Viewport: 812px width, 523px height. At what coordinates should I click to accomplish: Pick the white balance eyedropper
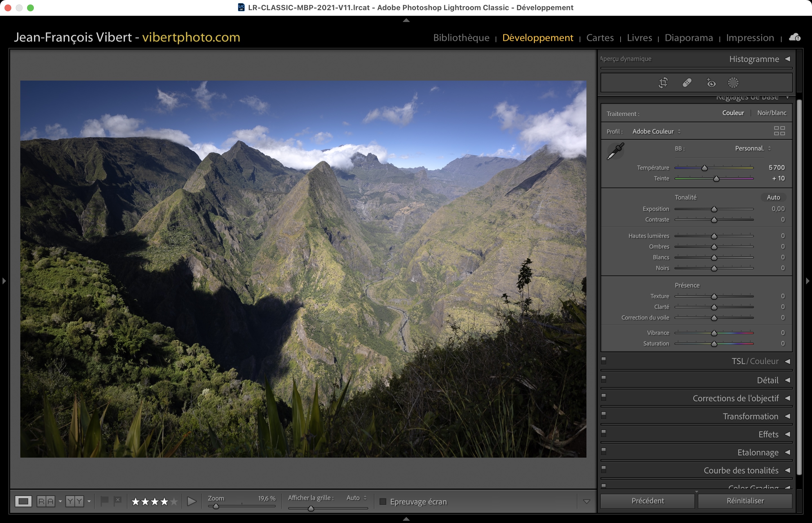coord(615,151)
